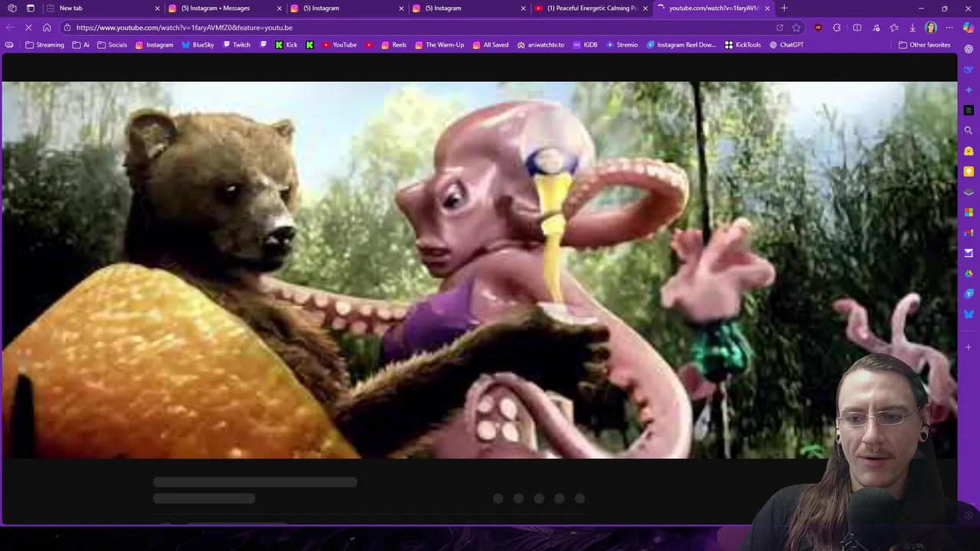Open the Gmail sidebar icon
Image resolution: width=980 pixels, height=551 pixels.
[969, 233]
